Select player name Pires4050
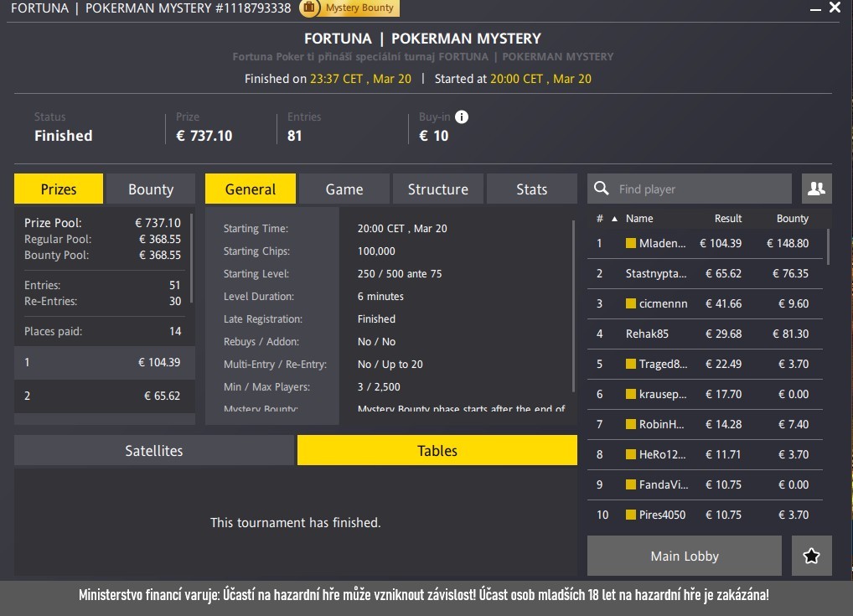The height and width of the screenshot is (616, 853). coord(662,515)
